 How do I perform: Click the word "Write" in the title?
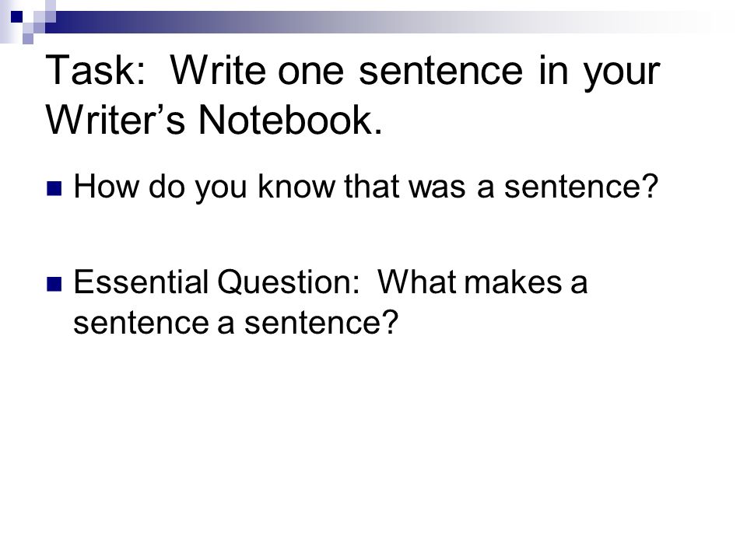[218, 71]
